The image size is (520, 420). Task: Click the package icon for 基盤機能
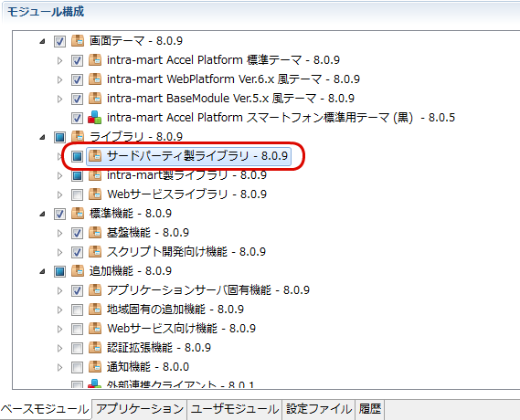tap(95, 233)
